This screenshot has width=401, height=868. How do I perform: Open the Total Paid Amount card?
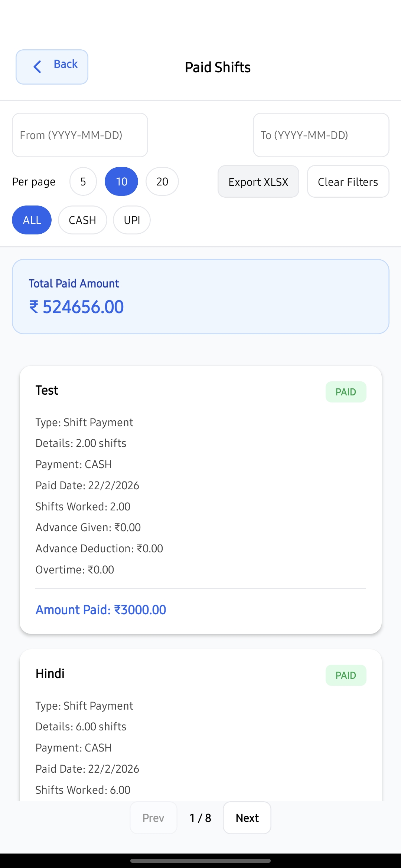200,296
